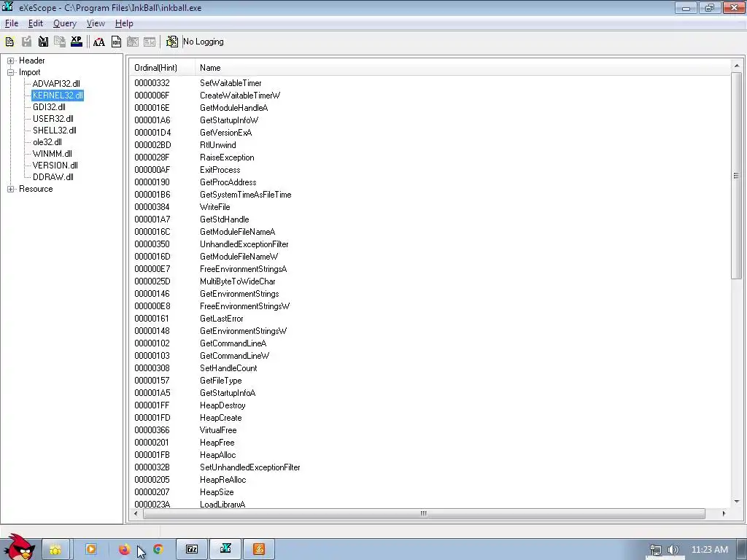
Task: Open the Edit menu
Action: 36,23
